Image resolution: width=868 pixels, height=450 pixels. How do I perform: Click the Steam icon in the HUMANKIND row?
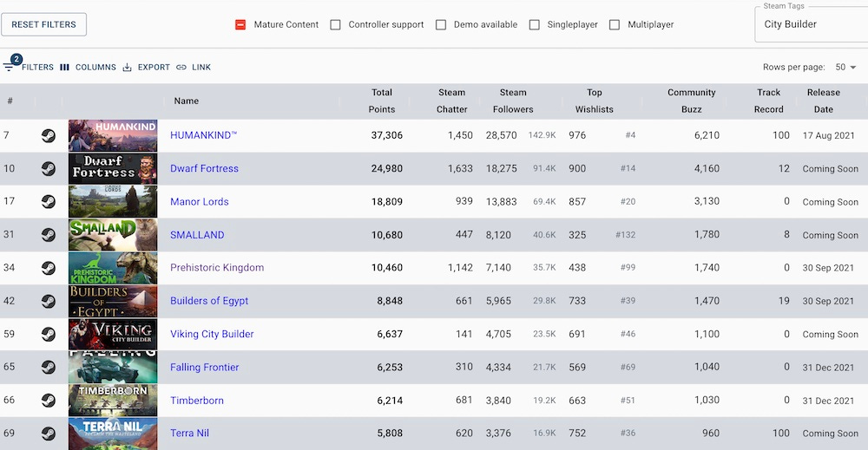point(49,135)
